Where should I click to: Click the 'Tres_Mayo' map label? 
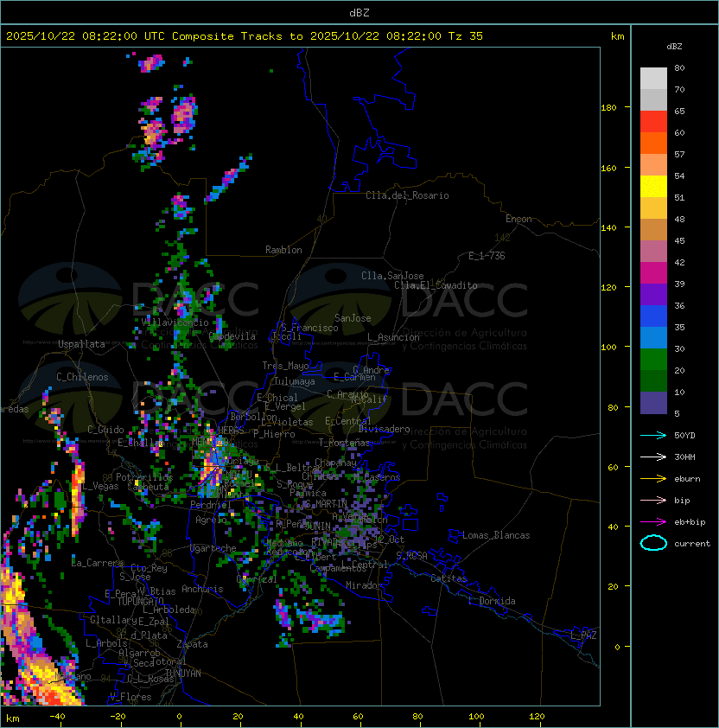click(x=285, y=366)
